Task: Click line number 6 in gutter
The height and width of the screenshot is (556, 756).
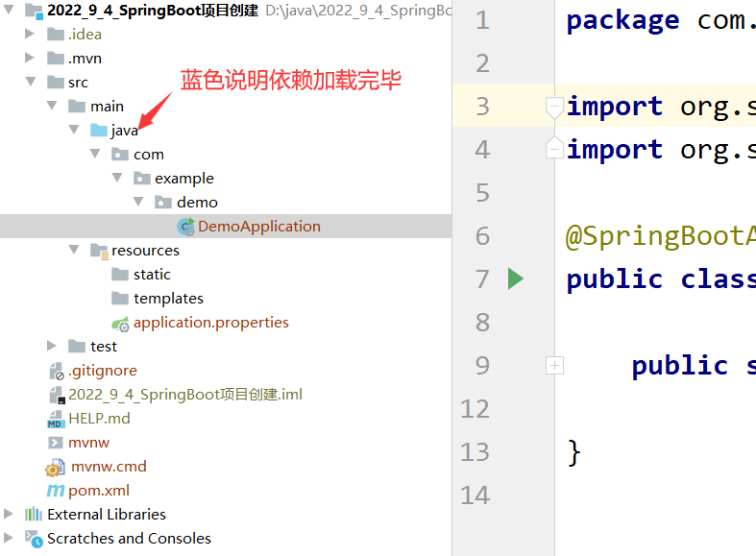Action: (482, 236)
